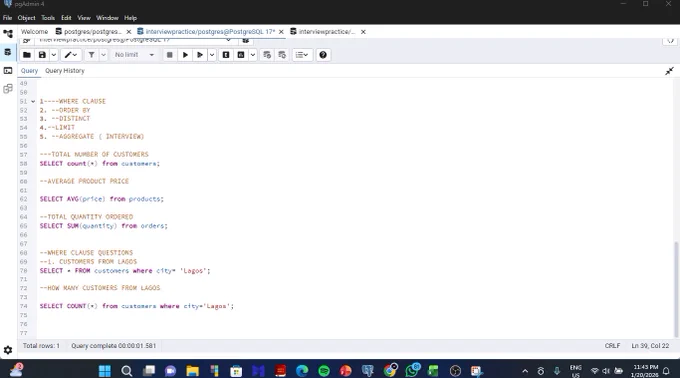680x378 pixels.
Task: Run the Execute query second play button
Action: pos(200,55)
